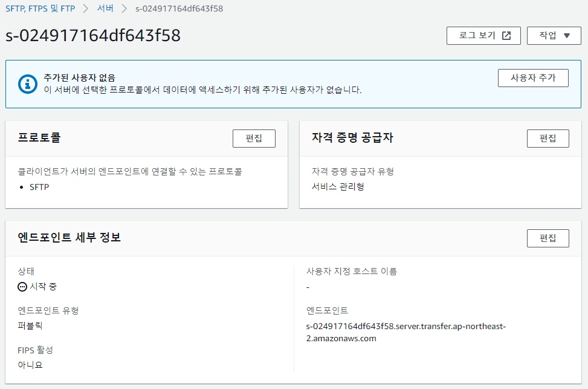The image size is (588, 389).
Task: Click the 프로토콜 panel heading
Action: 39,137
